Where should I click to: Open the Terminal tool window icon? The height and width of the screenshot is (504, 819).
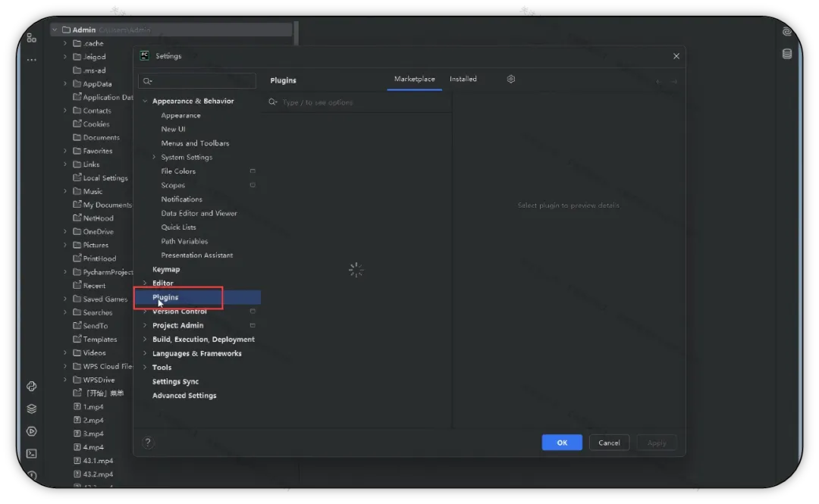click(x=32, y=453)
